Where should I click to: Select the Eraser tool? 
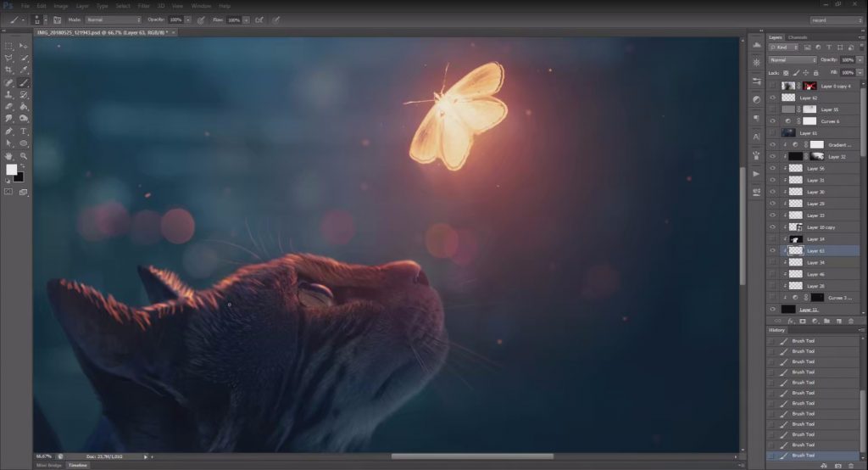click(x=8, y=106)
